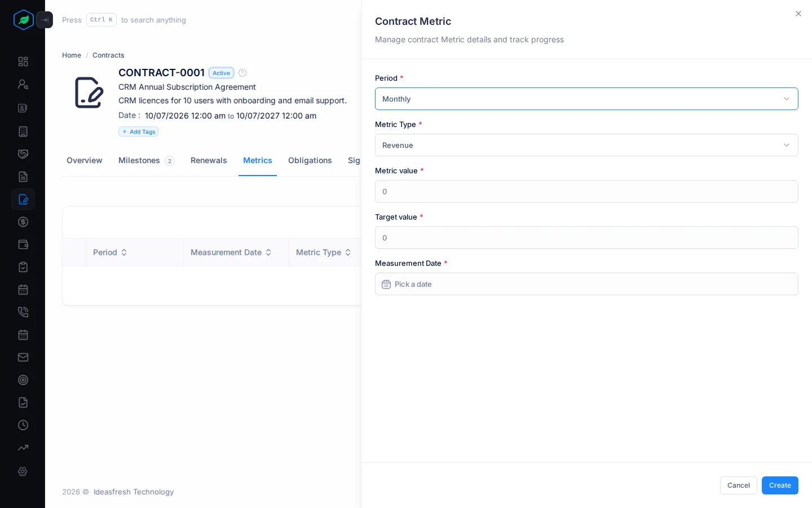Close the Contract Metric panel
The height and width of the screenshot is (508, 812).
[x=798, y=14]
